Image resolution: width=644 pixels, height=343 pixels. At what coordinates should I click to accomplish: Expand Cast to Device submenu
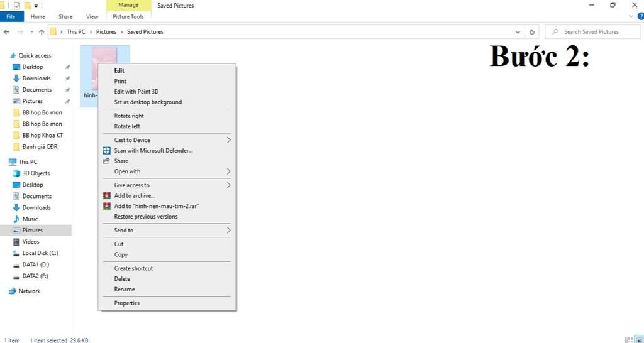(167, 140)
